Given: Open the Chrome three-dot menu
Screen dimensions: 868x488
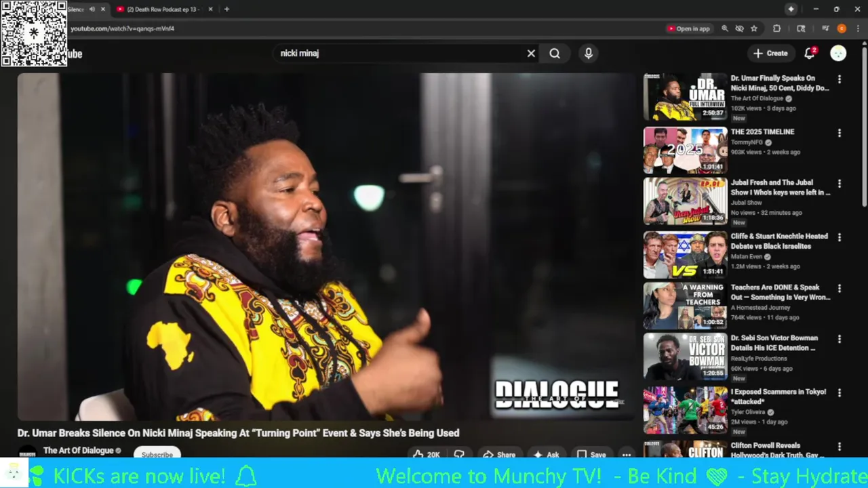Looking at the screenshot, I should click(857, 28).
